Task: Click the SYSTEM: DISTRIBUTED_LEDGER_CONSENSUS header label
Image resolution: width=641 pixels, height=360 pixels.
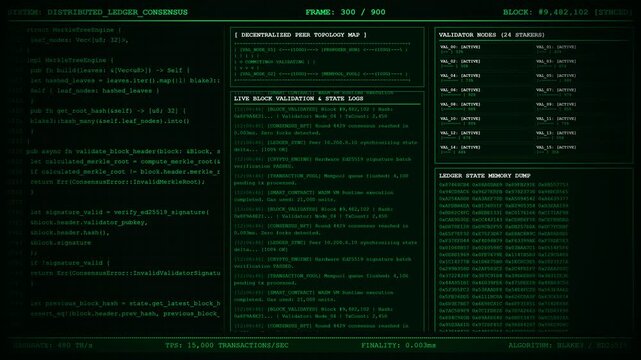Action: (98, 12)
